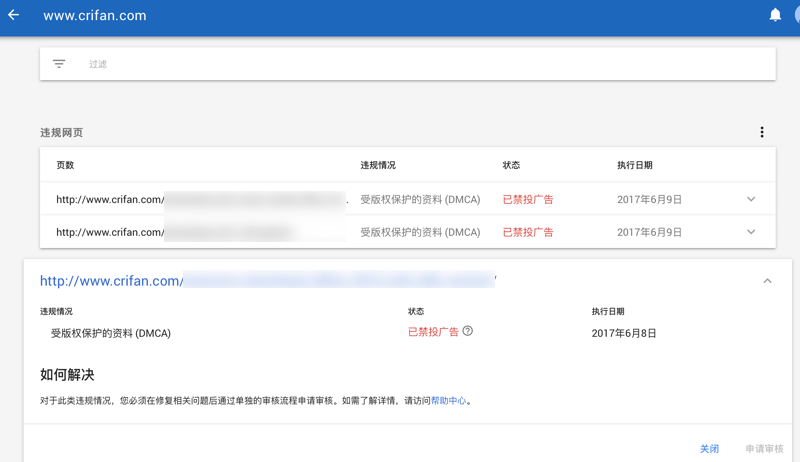Select first row's 已禁投广告 status

[528, 199]
